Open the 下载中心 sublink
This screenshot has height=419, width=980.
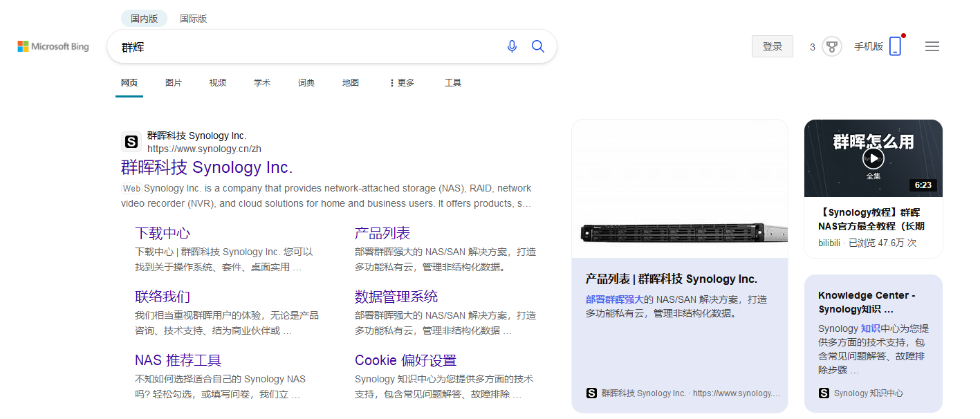coord(163,233)
